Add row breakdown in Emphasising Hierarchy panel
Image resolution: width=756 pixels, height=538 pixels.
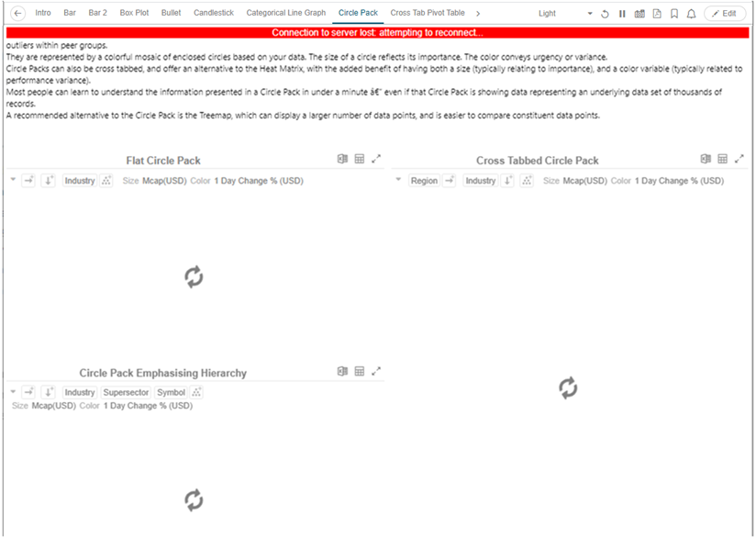click(48, 392)
